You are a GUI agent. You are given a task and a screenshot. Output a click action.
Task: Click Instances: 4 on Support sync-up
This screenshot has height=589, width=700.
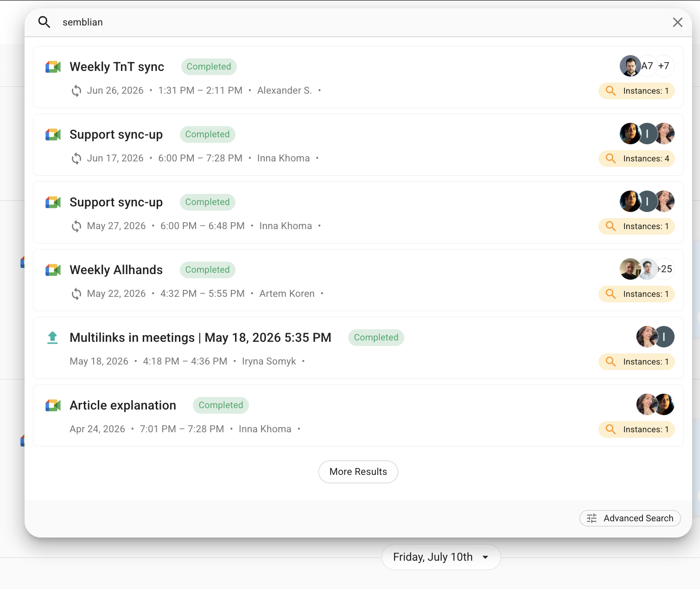pyautogui.click(x=636, y=159)
